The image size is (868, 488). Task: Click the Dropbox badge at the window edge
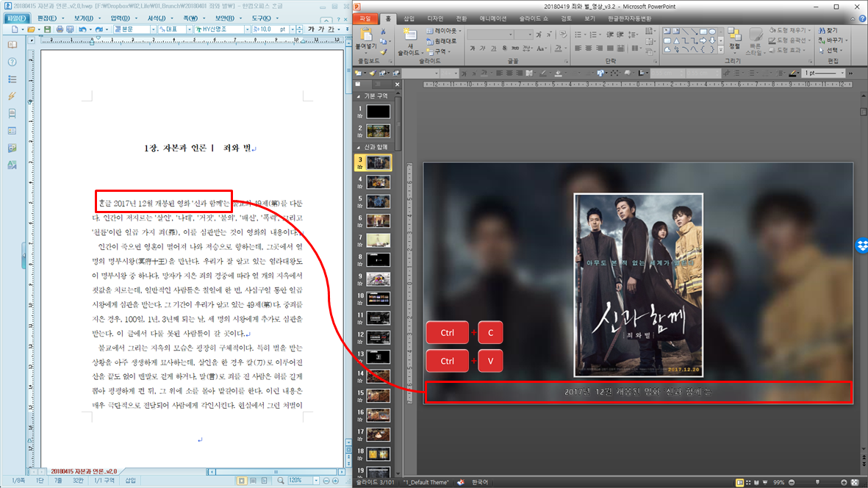(862, 245)
